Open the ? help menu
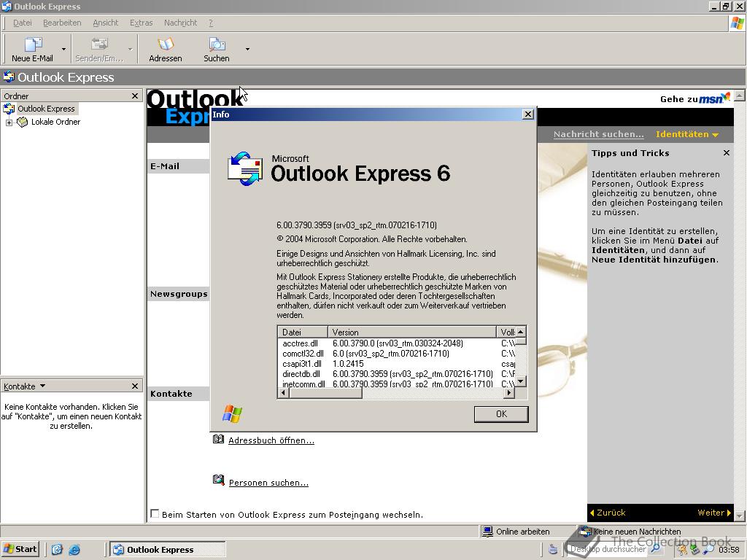Screen dimensions: 747x560 tap(211, 23)
